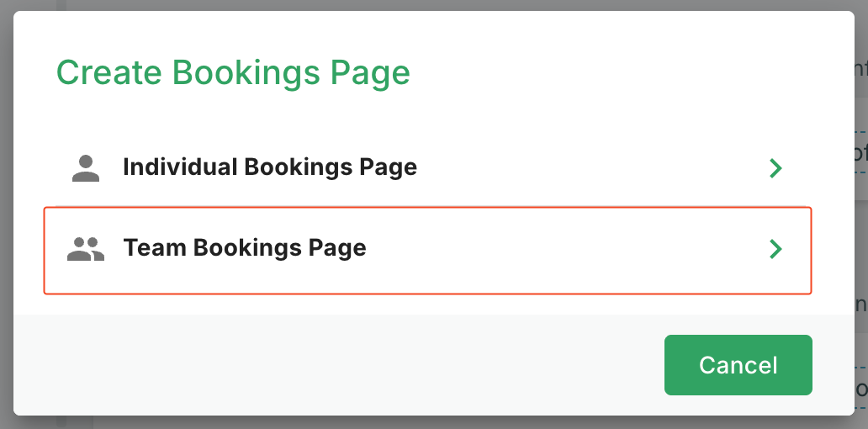Open team page setup using the people icon
The image size is (868, 429).
86,249
